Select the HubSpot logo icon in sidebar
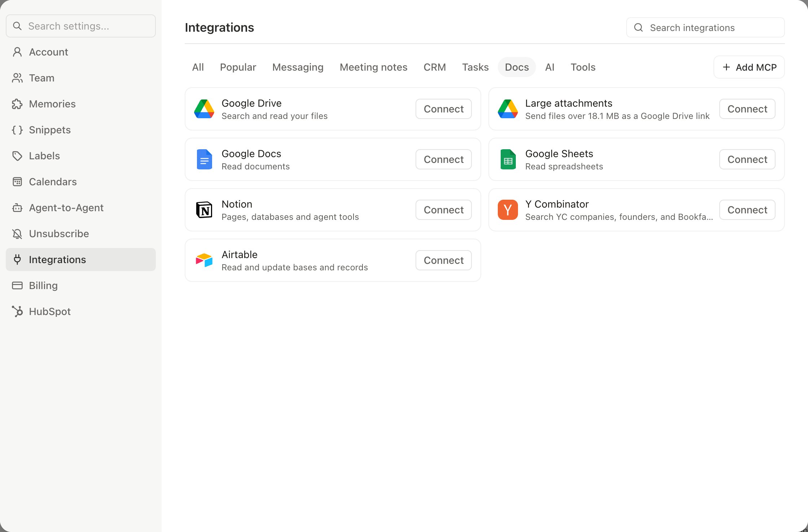This screenshot has width=808, height=532. [x=17, y=311]
